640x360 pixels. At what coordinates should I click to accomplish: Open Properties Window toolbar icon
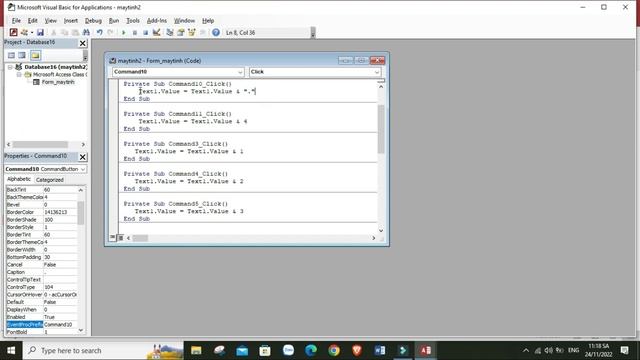pos(180,32)
